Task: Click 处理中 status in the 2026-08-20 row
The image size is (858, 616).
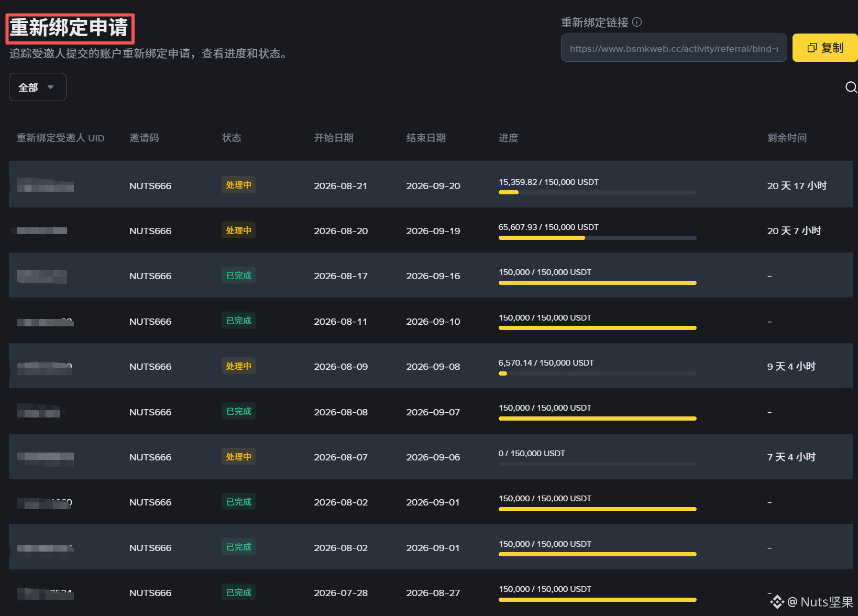Action: pos(238,230)
